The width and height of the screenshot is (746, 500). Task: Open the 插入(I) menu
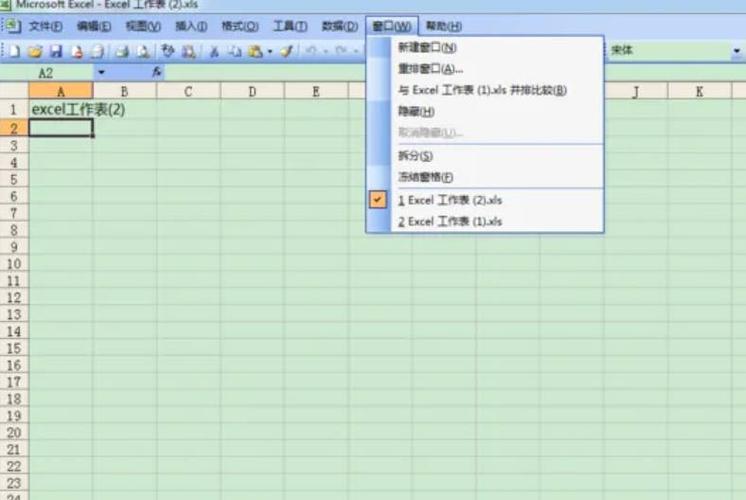191,26
